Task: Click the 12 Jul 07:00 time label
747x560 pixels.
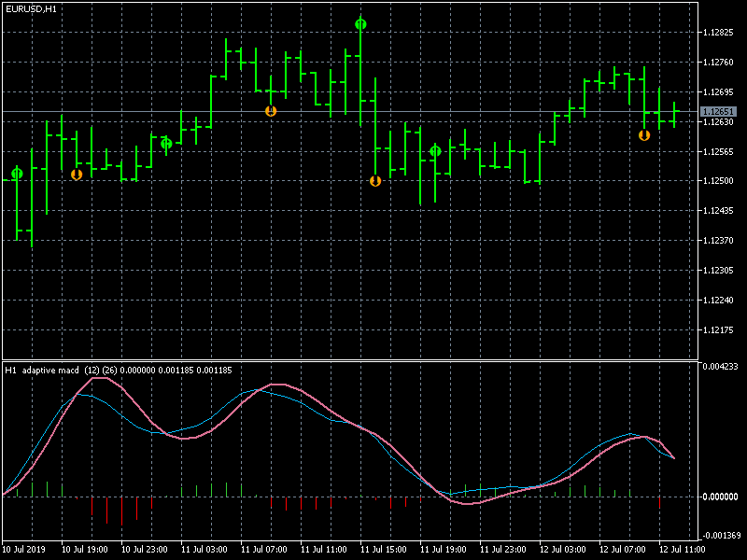Action: (622, 549)
